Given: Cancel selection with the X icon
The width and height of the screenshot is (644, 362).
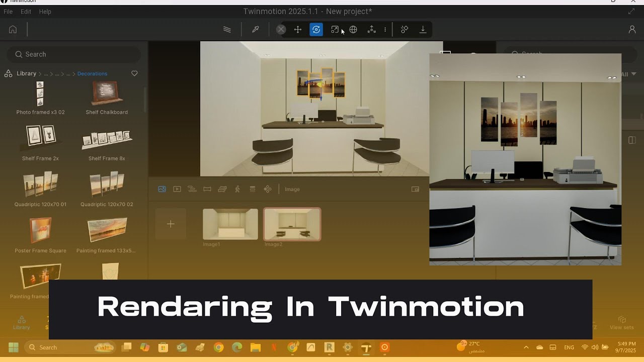Looking at the screenshot, I should 281,30.
